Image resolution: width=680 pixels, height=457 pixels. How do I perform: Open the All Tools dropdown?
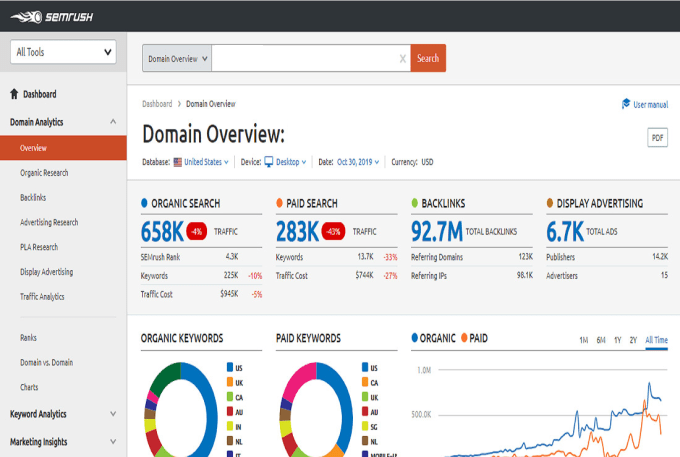tap(62, 52)
